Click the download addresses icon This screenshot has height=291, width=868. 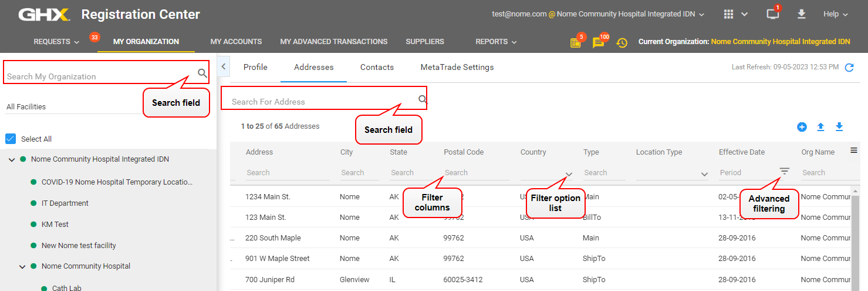click(839, 126)
